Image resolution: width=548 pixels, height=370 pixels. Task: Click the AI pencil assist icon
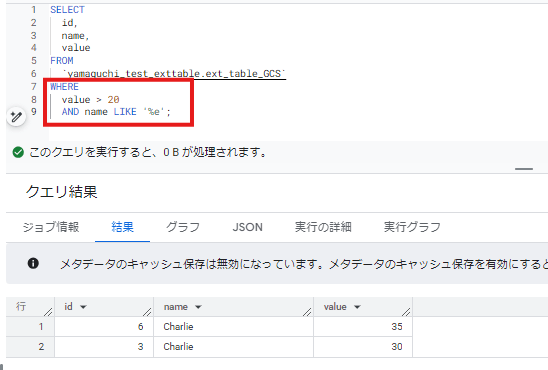[16, 117]
